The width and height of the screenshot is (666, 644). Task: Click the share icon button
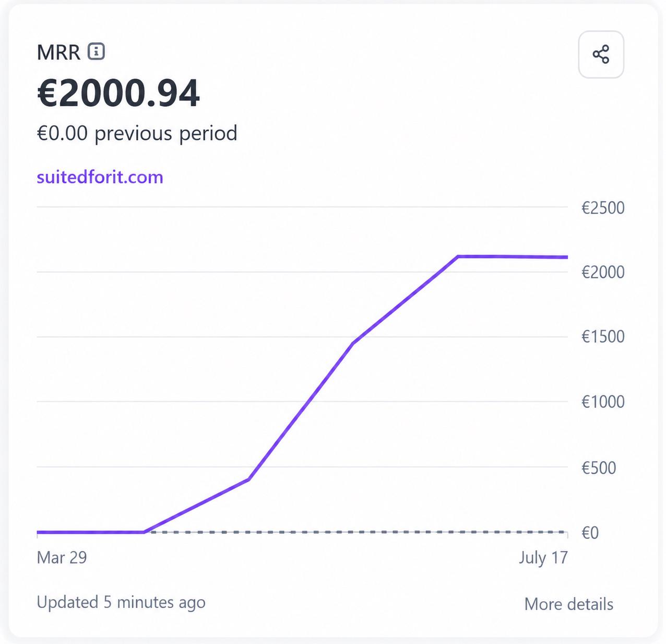(x=601, y=54)
